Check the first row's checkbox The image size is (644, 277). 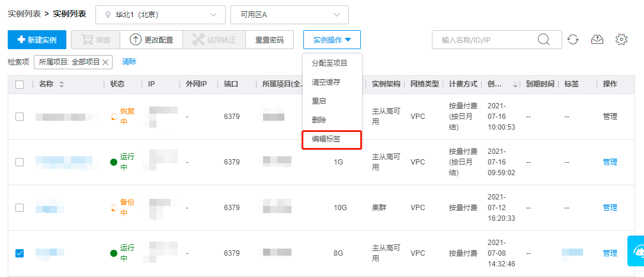pyautogui.click(x=20, y=117)
